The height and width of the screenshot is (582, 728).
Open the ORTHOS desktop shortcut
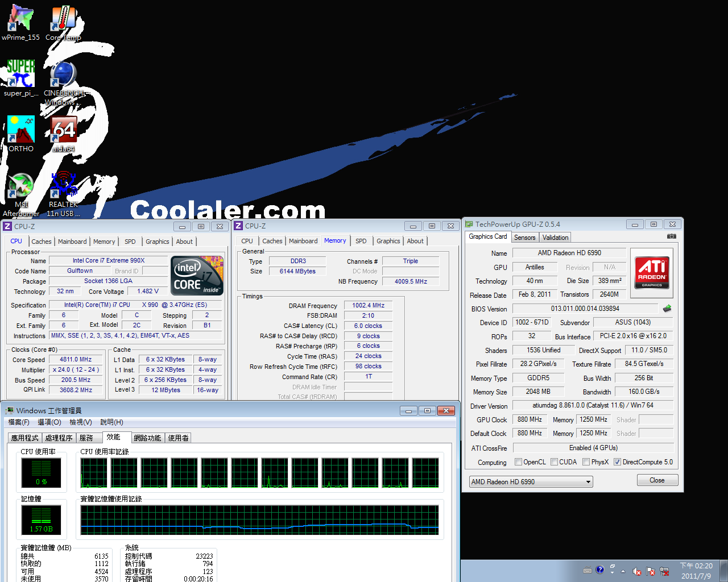(x=21, y=134)
